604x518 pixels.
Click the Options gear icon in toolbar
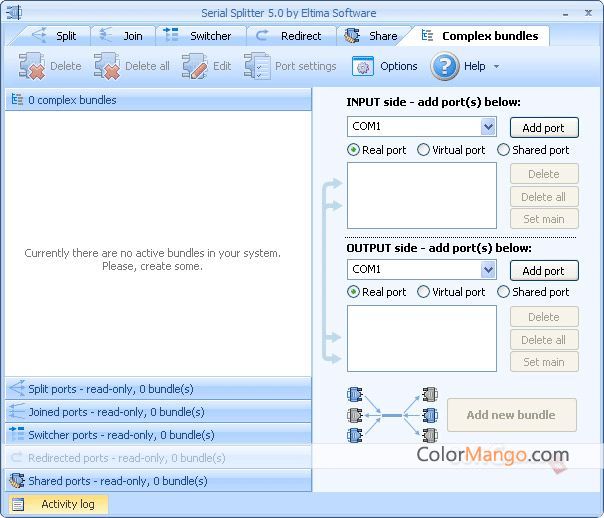click(362, 66)
